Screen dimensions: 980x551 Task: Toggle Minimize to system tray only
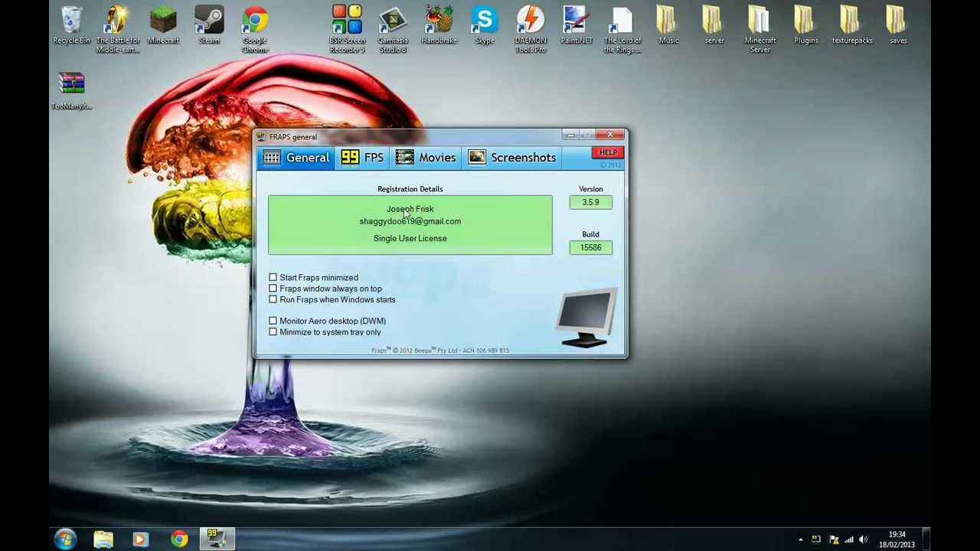273,332
